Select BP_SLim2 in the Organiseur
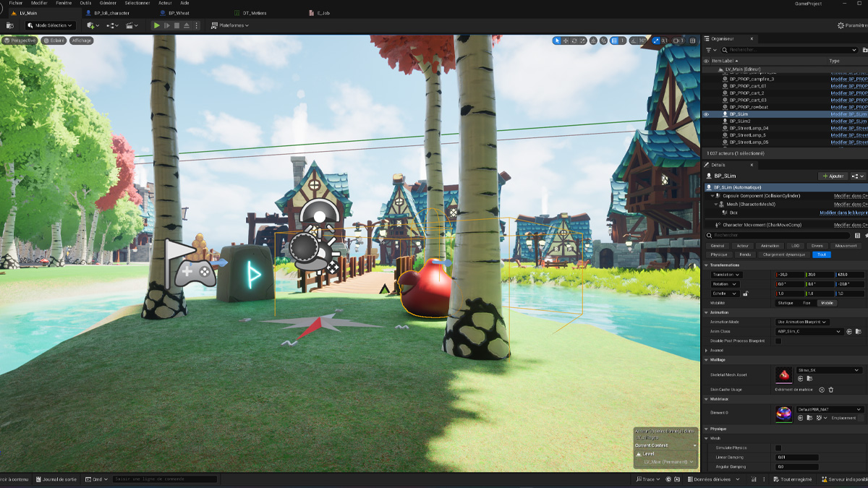 (739, 121)
